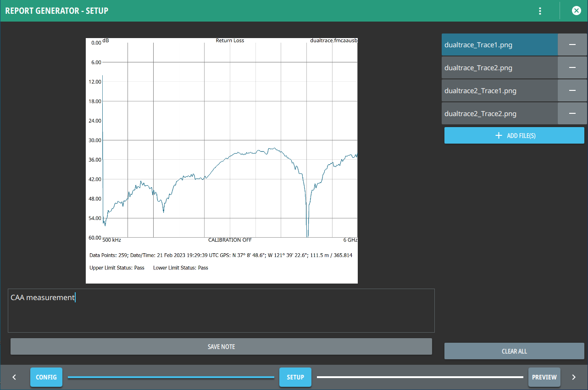
Task: Click in the CAA measurement note field
Action: click(x=221, y=311)
